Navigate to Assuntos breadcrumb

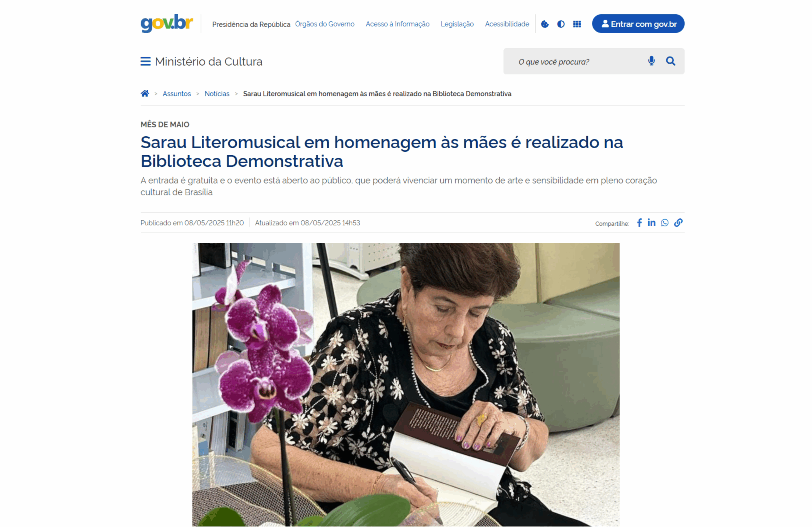pyautogui.click(x=177, y=94)
